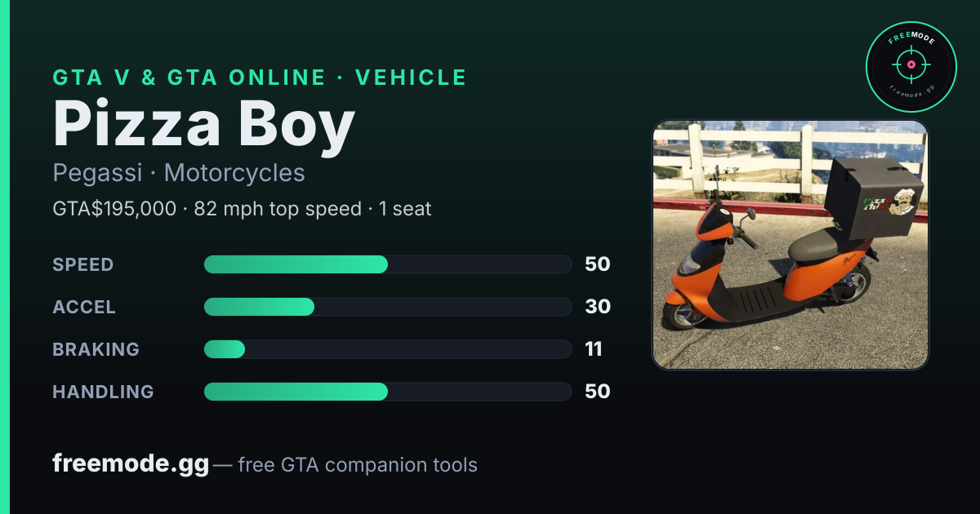Viewport: 980px width, 514px height.
Task: Click the braking value 11
Action: [594, 349]
